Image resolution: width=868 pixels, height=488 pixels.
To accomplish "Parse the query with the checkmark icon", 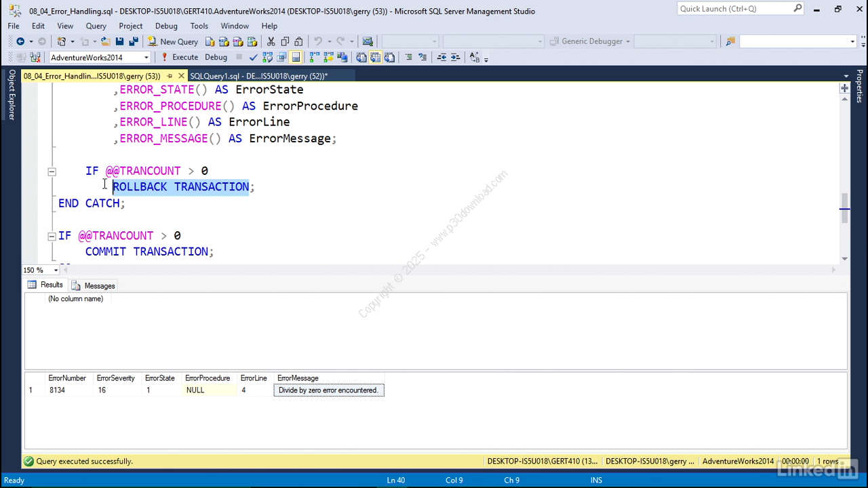I will point(253,57).
